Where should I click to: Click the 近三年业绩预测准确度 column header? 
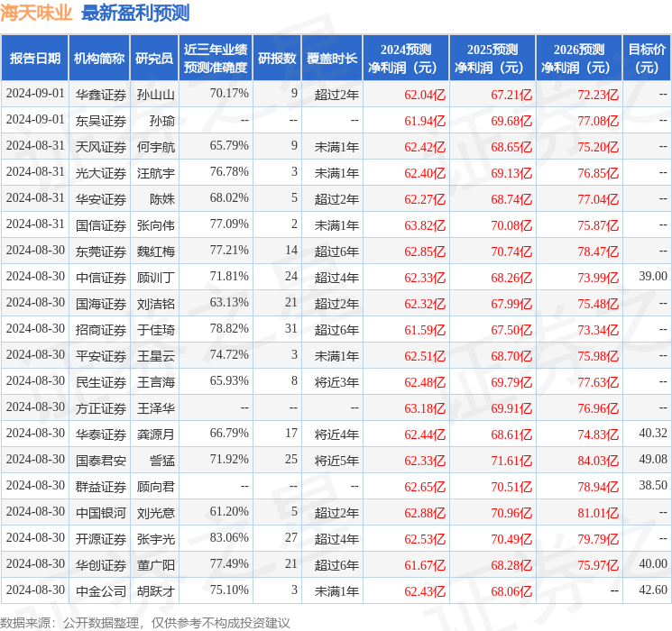(216, 59)
